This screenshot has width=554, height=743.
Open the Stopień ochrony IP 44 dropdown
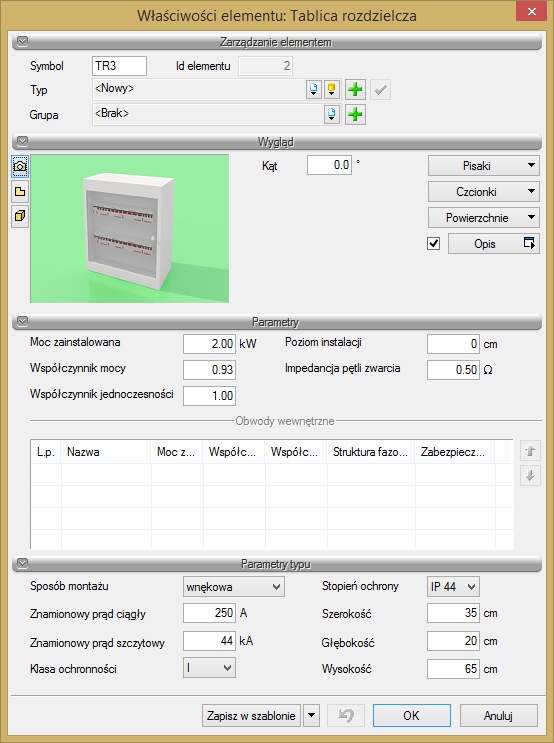pos(453,587)
